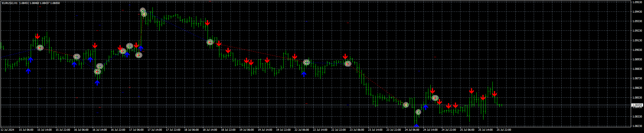Image resolution: width=644 pixels, height=133 pixels.
Task: Select the red marker circle after 24 Jul 14:00
Action: coord(435,98)
